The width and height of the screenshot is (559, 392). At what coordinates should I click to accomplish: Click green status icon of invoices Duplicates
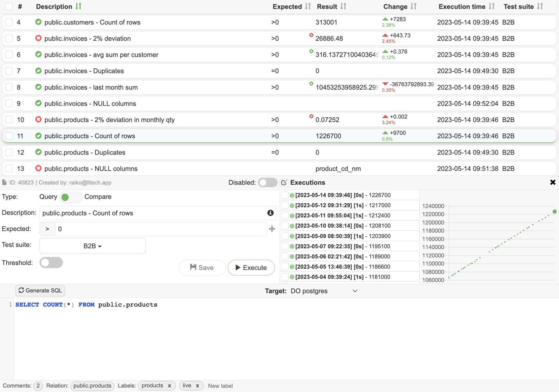pyautogui.click(x=38, y=71)
